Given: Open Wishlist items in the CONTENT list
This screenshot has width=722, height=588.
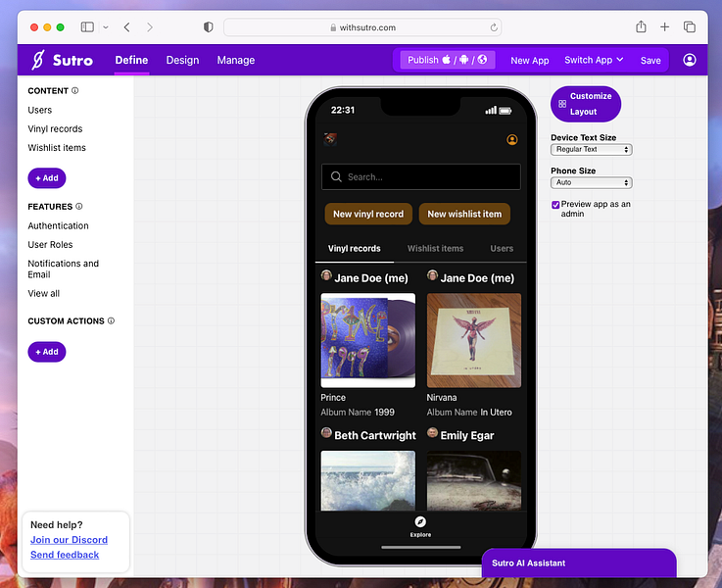Looking at the screenshot, I should [x=57, y=148].
